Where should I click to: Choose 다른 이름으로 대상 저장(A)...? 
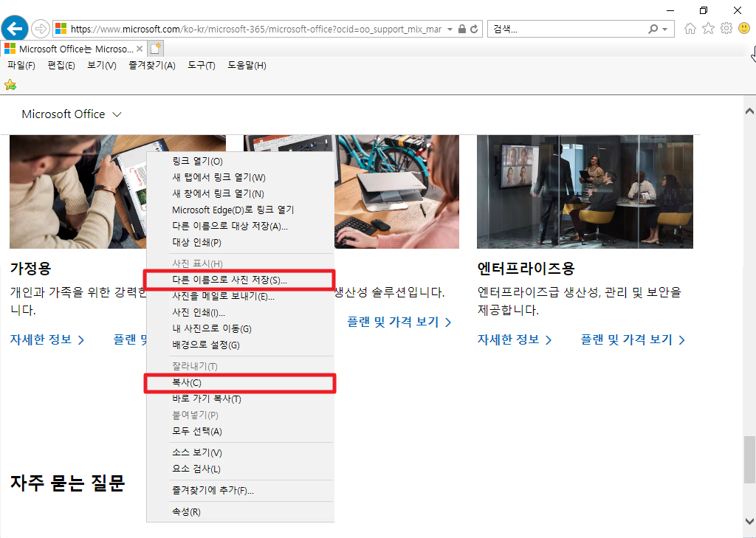click(x=240, y=226)
